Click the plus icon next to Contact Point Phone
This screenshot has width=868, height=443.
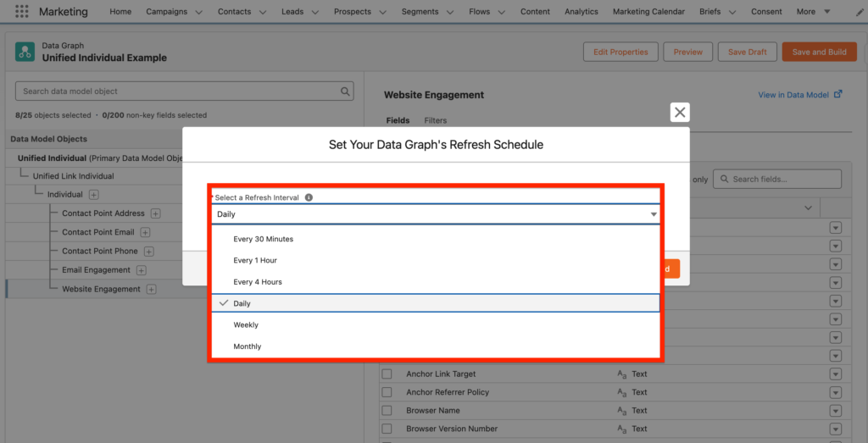pyautogui.click(x=148, y=252)
